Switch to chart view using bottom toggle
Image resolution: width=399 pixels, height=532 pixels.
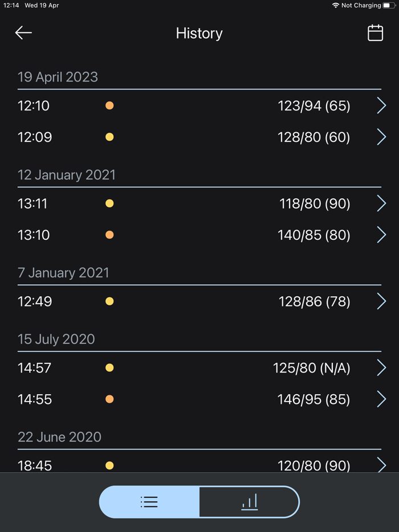(249, 502)
